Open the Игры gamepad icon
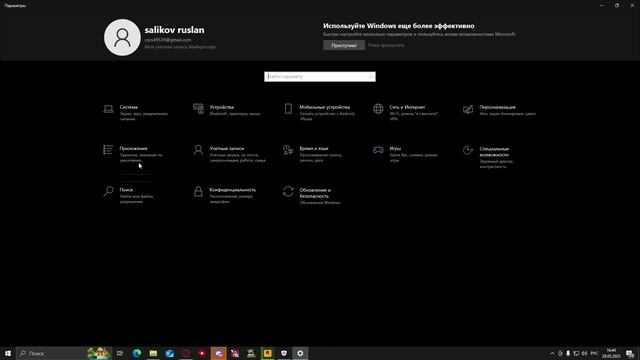Screen dimensions: 640x360 [378, 150]
